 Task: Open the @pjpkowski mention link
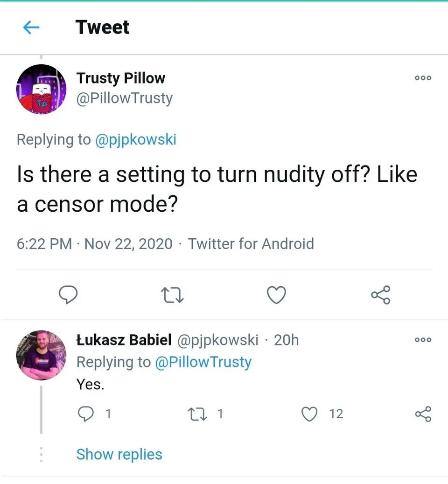[x=135, y=139]
